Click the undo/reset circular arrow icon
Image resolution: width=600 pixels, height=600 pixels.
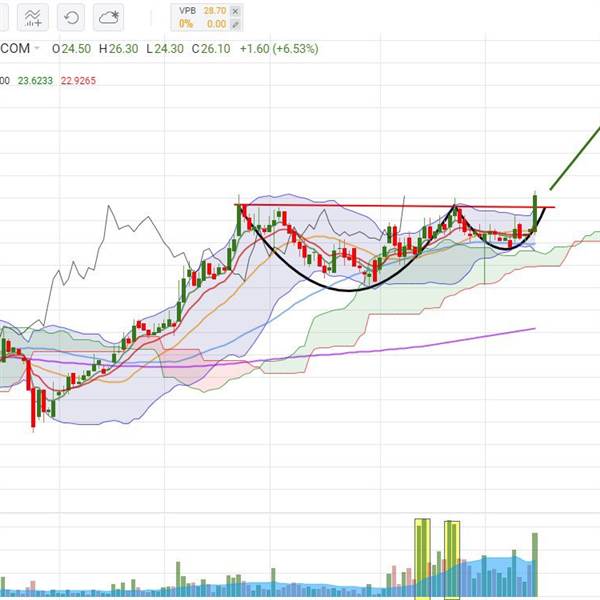click(71, 18)
